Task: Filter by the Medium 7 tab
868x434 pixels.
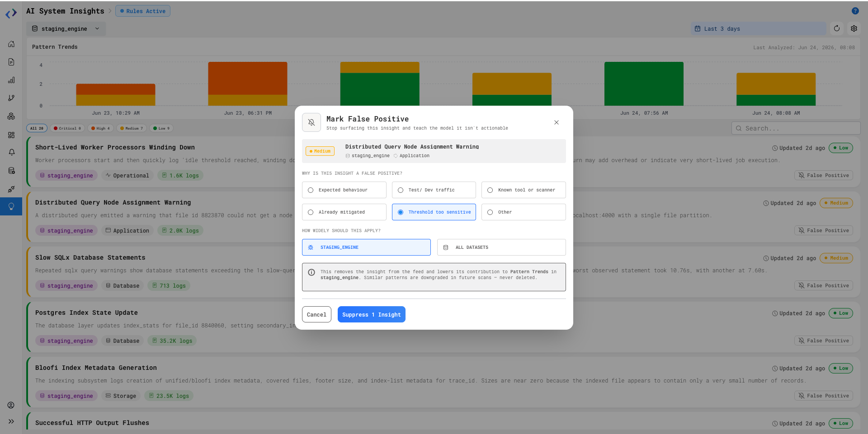Action: click(132, 128)
